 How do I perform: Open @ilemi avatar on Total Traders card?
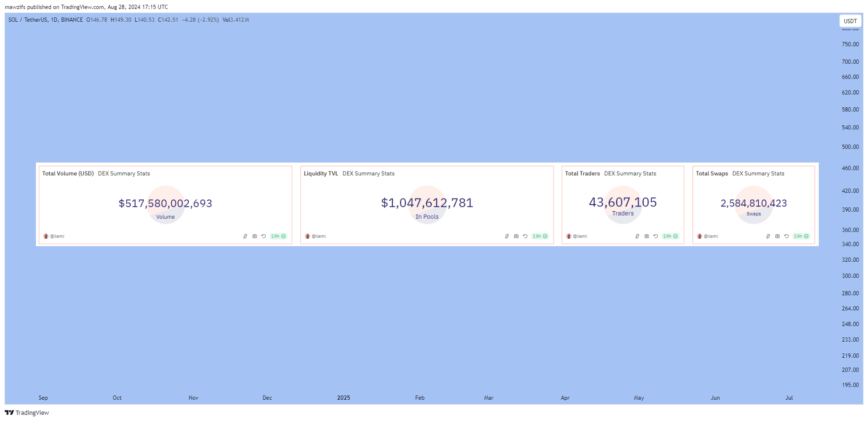pyautogui.click(x=569, y=236)
